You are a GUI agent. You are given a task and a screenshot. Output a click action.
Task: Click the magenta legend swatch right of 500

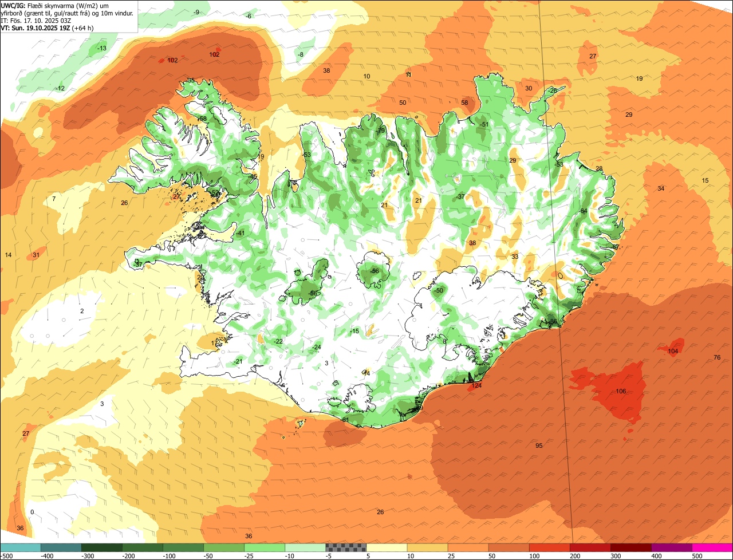pos(712,547)
